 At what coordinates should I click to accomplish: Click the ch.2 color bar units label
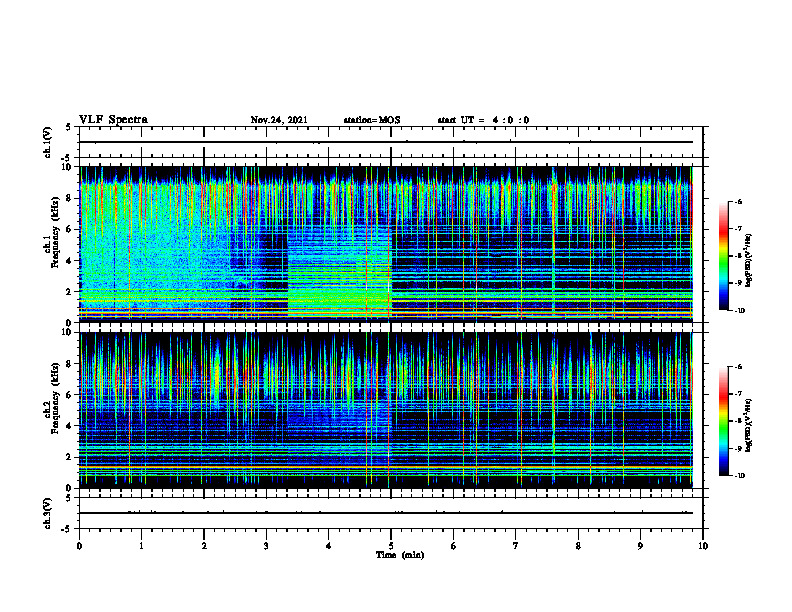coord(749,425)
